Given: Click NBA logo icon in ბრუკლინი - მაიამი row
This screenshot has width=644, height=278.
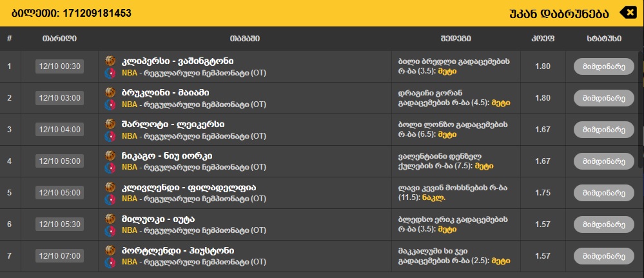Looking at the screenshot, I should [110, 104].
